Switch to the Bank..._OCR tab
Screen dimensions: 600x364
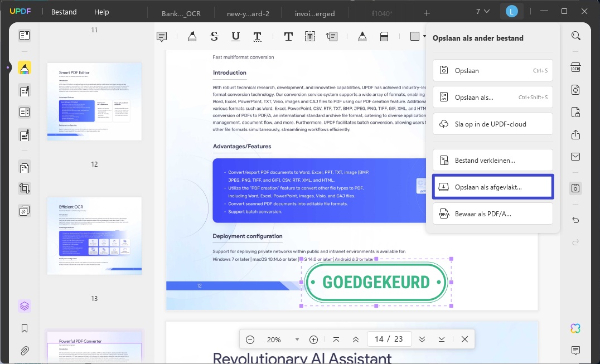click(x=181, y=13)
